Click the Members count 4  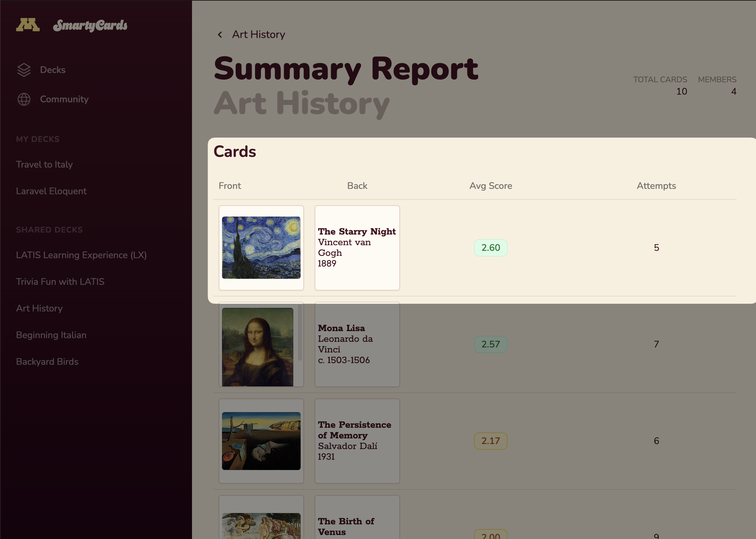[734, 92]
